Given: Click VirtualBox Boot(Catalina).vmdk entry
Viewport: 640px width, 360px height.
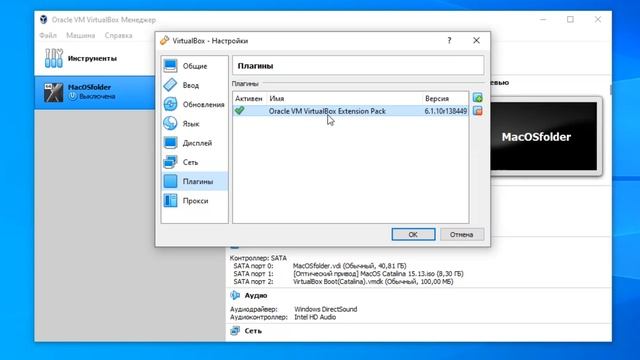Looking at the screenshot, I should pyautogui.click(x=373, y=281).
